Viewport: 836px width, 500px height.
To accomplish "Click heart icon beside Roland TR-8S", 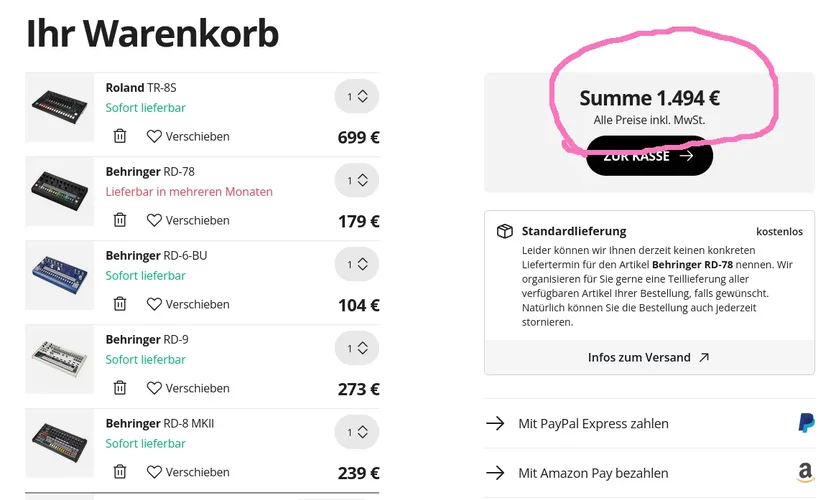I will pos(154,136).
